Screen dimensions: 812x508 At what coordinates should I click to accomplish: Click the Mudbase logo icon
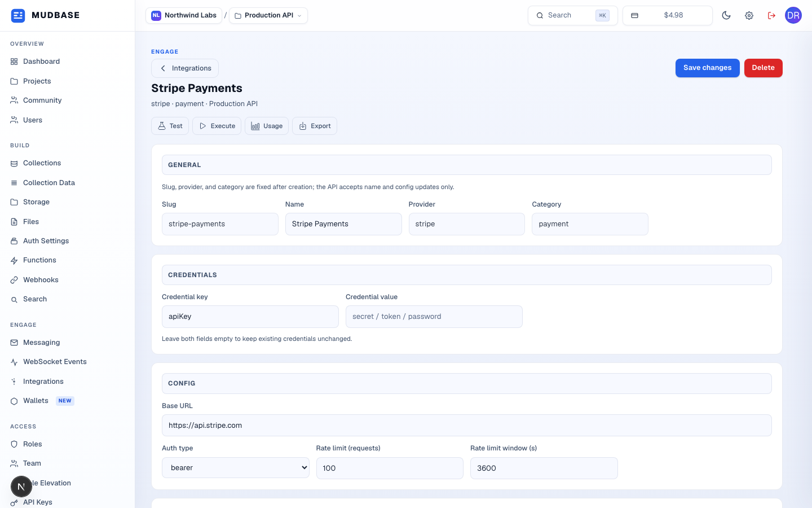click(x=18, y=15)
